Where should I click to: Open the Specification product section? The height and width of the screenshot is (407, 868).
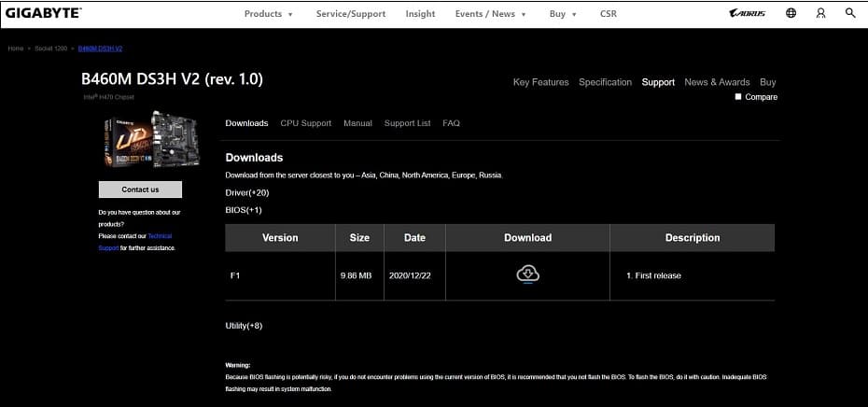(605, 82)
